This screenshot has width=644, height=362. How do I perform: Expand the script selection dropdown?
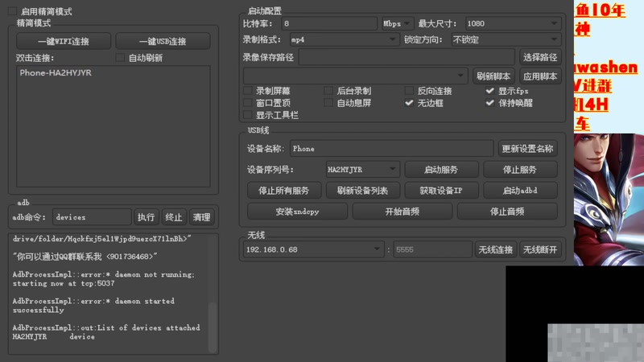coord(355,76)
